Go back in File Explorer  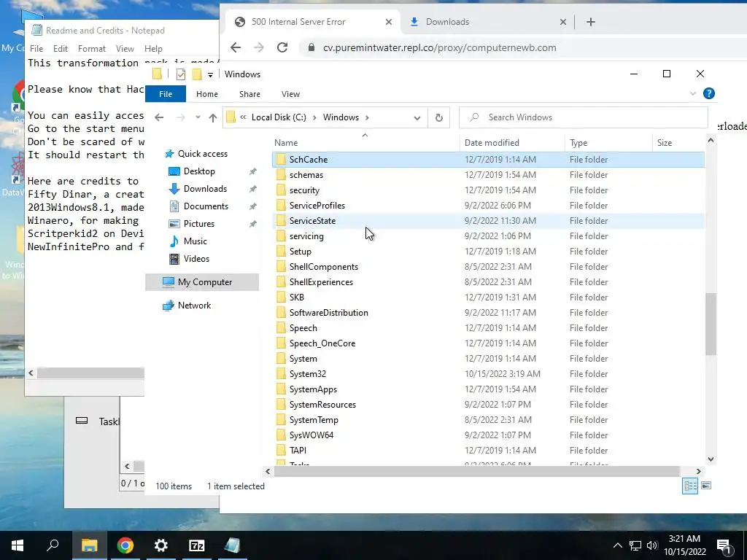[159, 117]
